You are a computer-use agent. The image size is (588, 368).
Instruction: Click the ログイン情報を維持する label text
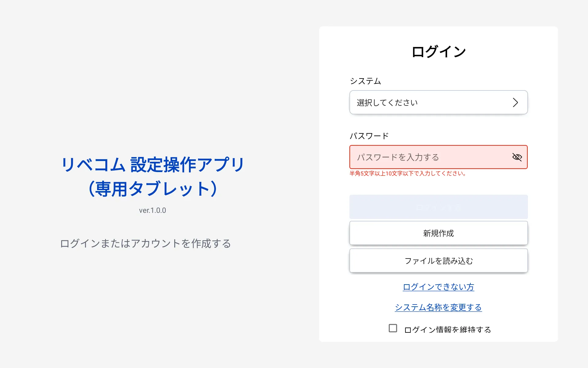tap(447, 330)
